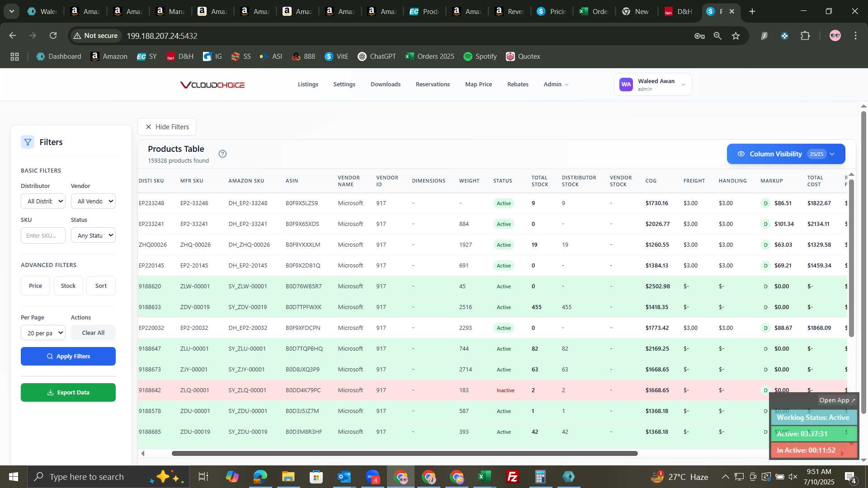Image resolution: width=868 pixels, height=488 pixels.
Task: Click the Apply Filters button
Action: click(68, 357)
